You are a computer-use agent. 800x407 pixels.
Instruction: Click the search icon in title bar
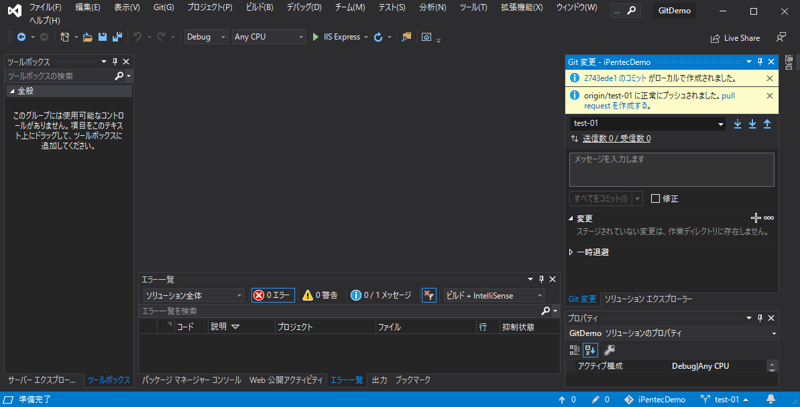click(631, 10)
